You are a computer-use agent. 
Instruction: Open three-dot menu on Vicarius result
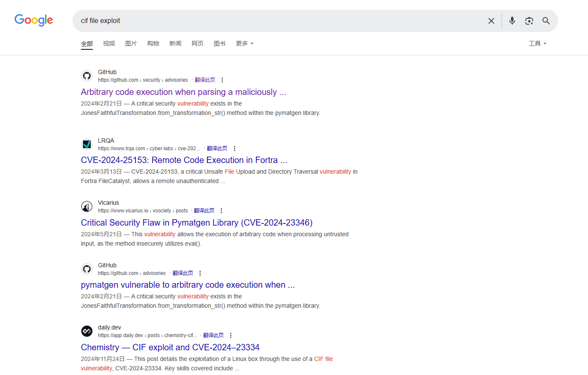pos(221,211)
